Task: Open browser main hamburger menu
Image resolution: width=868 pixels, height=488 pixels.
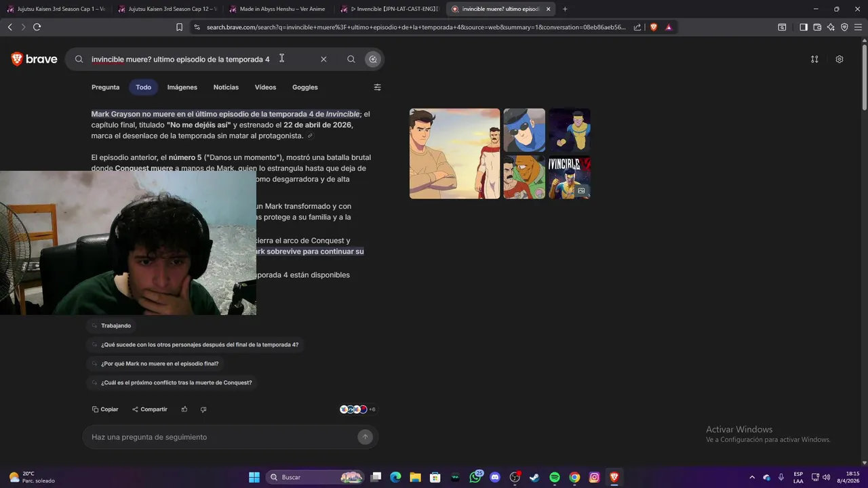Action: [x=858, y=27]
